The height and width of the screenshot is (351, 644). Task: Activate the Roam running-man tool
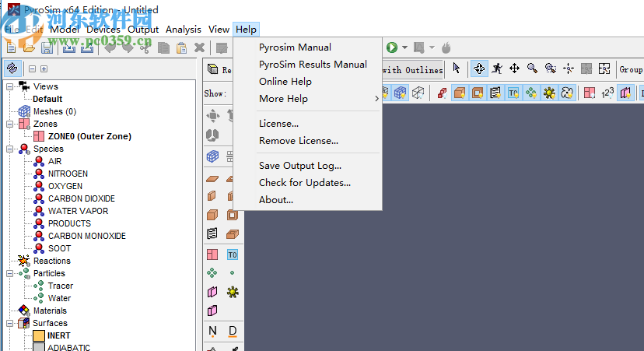[x=497, y=68]
